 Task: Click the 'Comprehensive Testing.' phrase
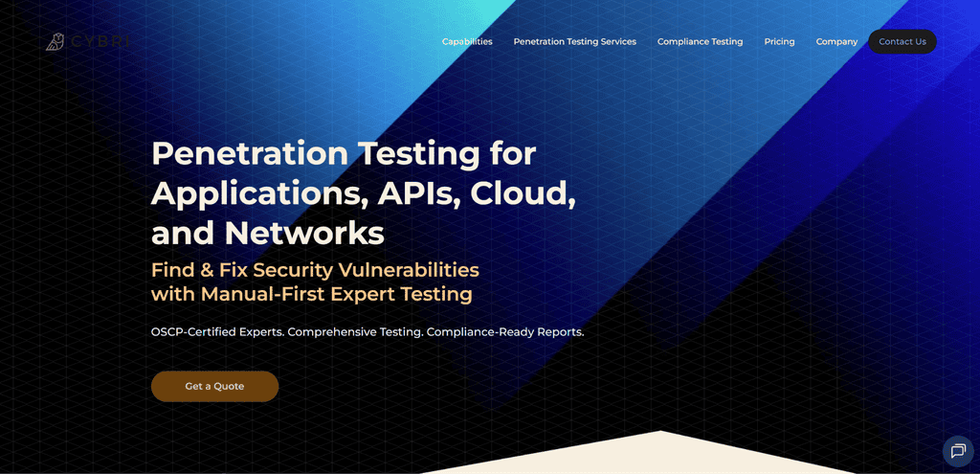click(x=355, y=332)
